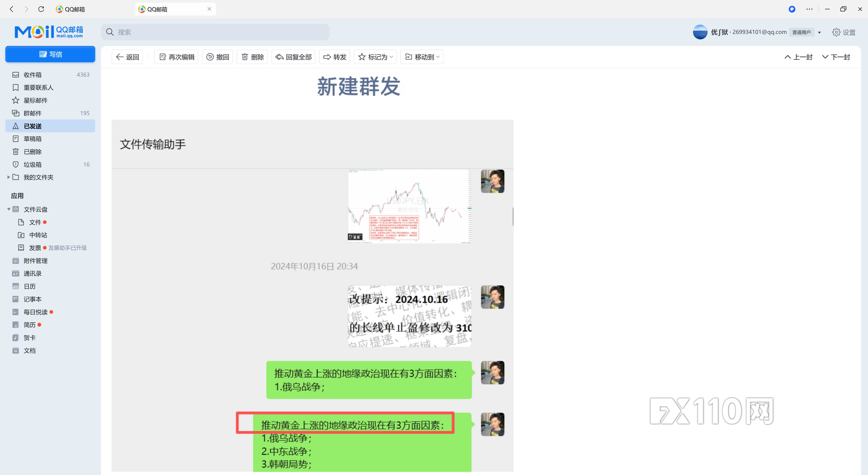This screenshot has width=868, height=475.
Task: Click 撤回 to recall the email
Action: click(x=217, y=57)
